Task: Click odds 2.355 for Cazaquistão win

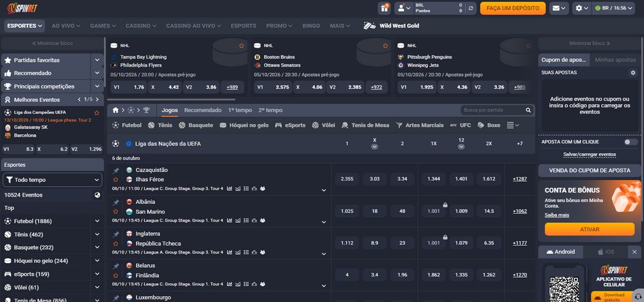Action: (347, 179)
